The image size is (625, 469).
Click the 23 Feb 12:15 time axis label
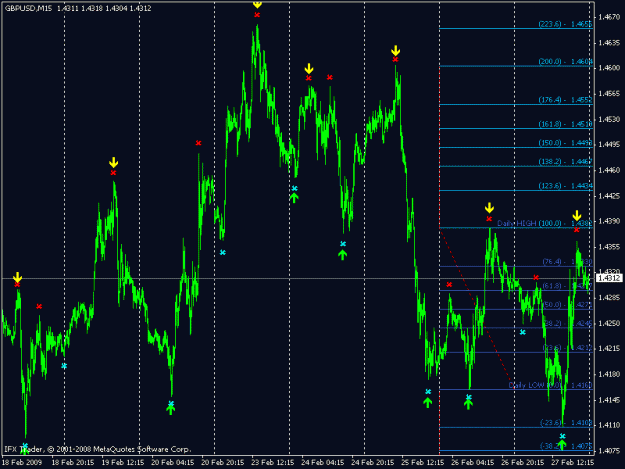[273, 462]
